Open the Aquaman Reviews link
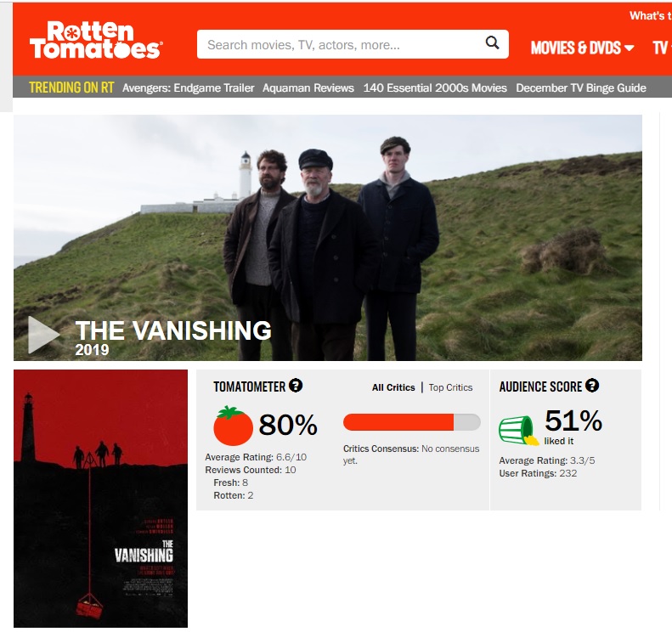Viewport: 672px width, 632px height. (308, 87)
